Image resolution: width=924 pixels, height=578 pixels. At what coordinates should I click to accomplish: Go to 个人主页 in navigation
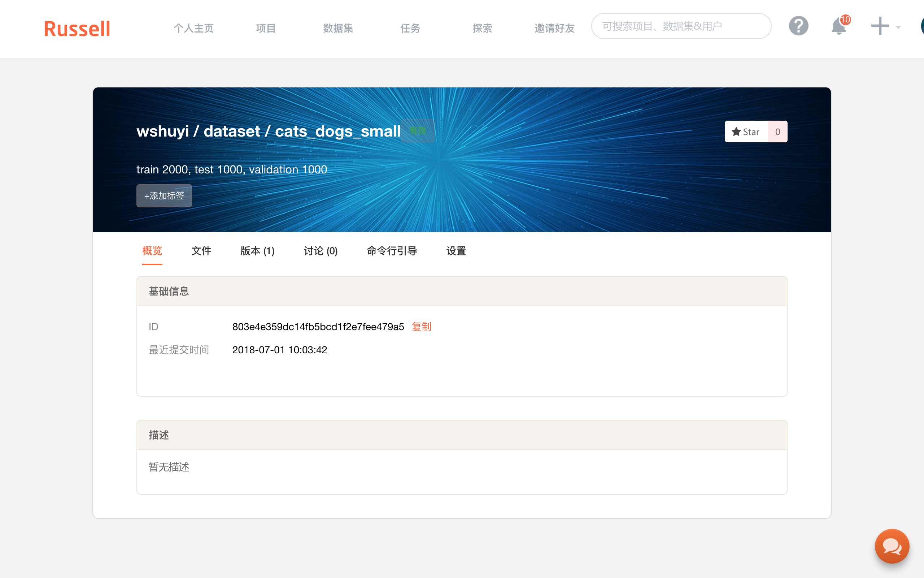193,28
